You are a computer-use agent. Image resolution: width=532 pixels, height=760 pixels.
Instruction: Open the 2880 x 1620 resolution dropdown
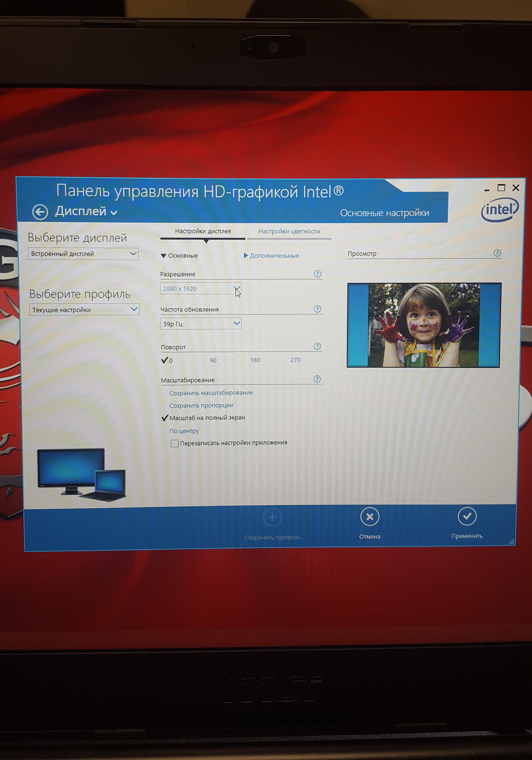[201, 289]
